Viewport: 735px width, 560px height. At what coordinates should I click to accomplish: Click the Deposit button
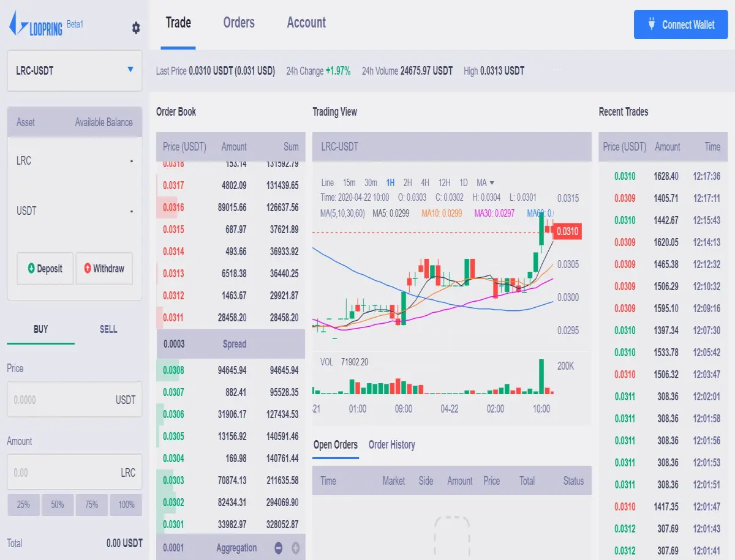[45, 269]
